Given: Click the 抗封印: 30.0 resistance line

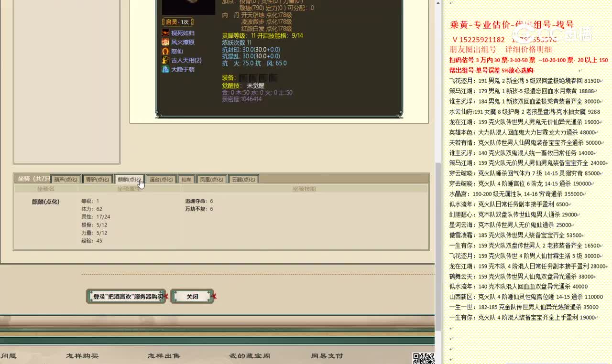Looking at the screenshot, I should click(x=251, y=50).
